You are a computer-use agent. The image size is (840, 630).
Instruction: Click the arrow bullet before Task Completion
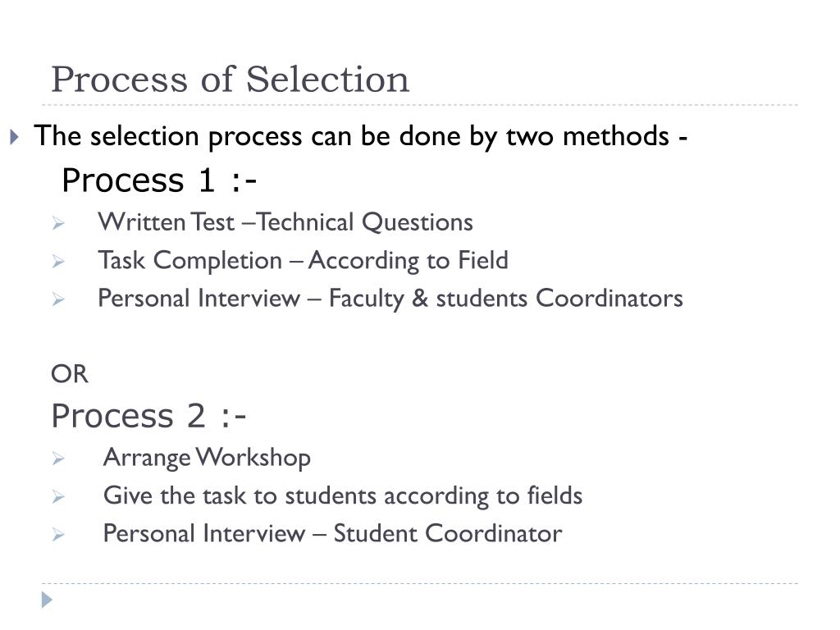(58, 262)
